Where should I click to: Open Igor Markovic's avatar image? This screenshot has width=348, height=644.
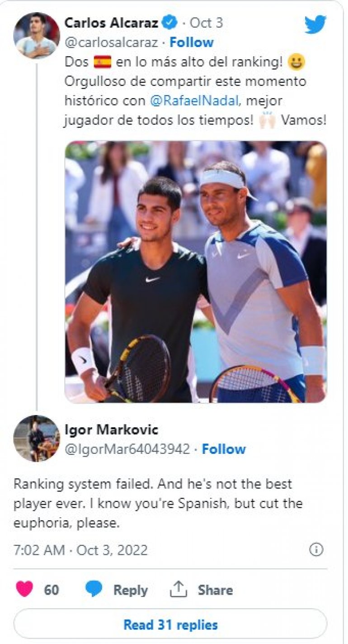(x=37, y=438)
